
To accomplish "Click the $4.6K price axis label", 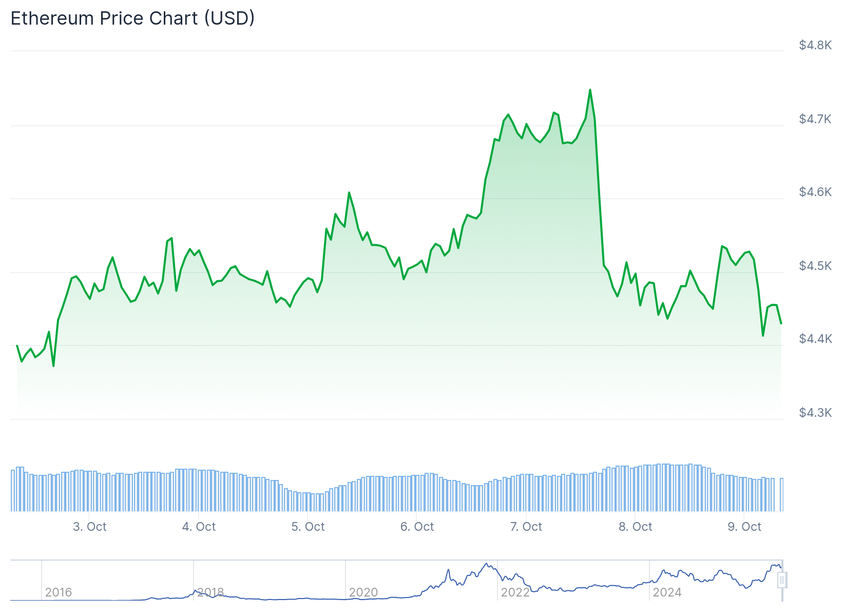I will pos(815,192).
